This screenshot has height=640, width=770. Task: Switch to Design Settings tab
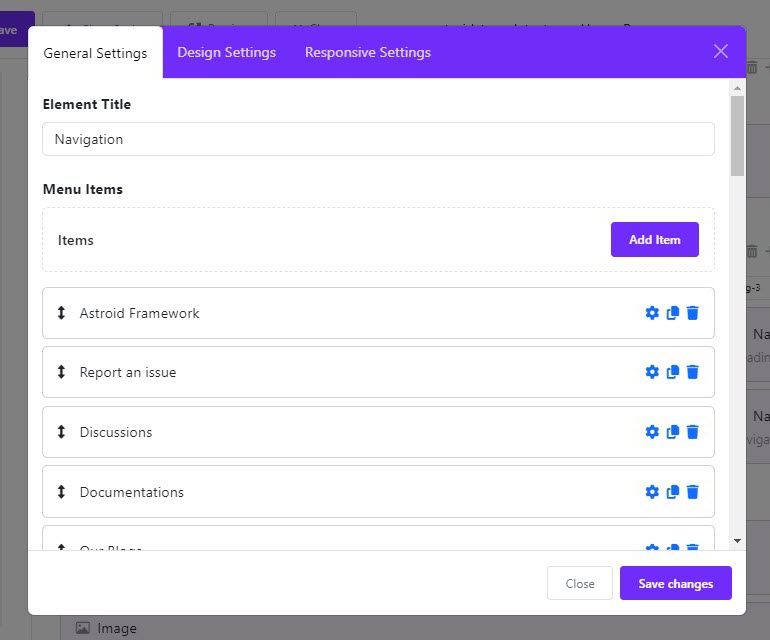226,52
